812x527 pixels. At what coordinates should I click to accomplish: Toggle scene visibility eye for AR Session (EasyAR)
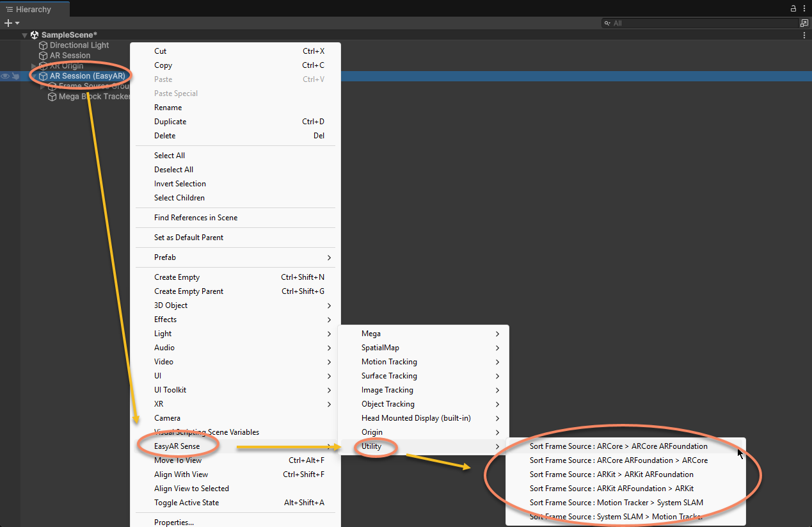click(5, 76)
